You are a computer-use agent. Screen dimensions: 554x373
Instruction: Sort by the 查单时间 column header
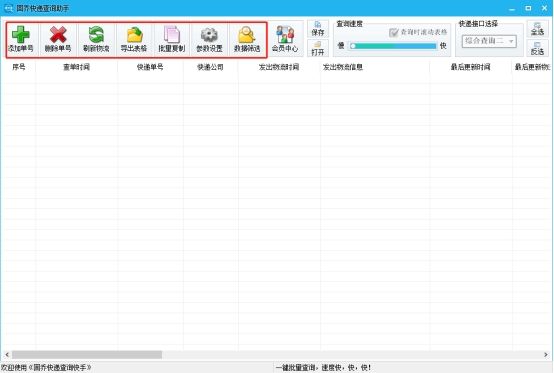[76, 67]
